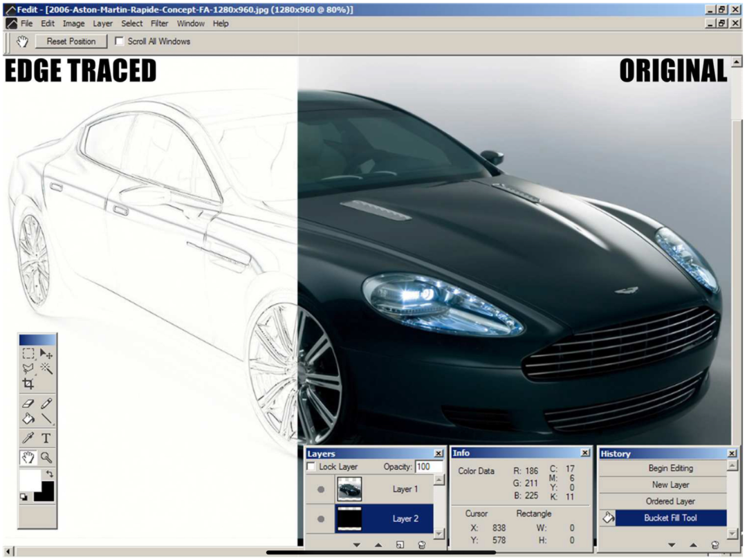This screenshot has width=747, height=560.
Task: Open the Window menu
Action: tap(191, 24)
